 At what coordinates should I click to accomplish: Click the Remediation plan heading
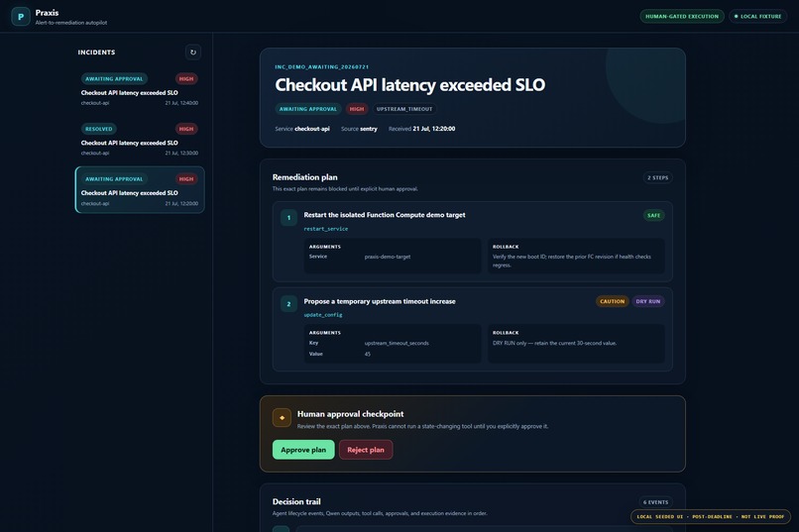pos(304,177)
